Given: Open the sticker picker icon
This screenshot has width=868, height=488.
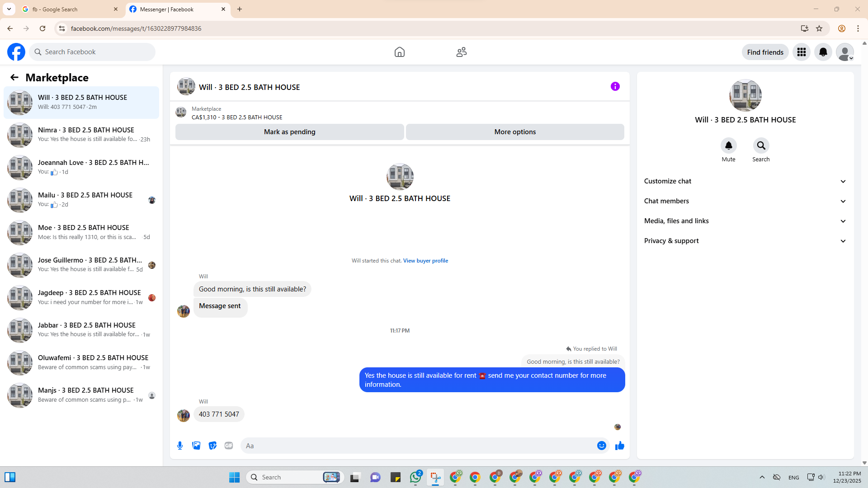Looking at the screenshot, I should (x=212, y=446).
